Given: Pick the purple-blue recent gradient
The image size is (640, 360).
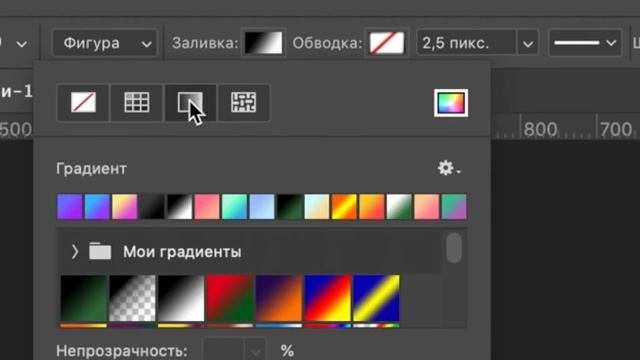Looking at the screenshot, I should tap(70, 207).
